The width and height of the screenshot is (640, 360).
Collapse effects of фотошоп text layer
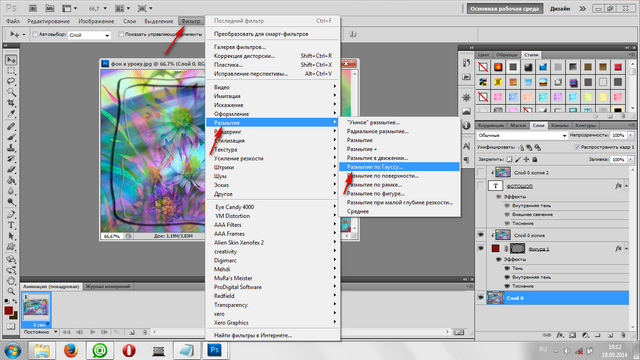pyautogui.click(x=626, y=186)
